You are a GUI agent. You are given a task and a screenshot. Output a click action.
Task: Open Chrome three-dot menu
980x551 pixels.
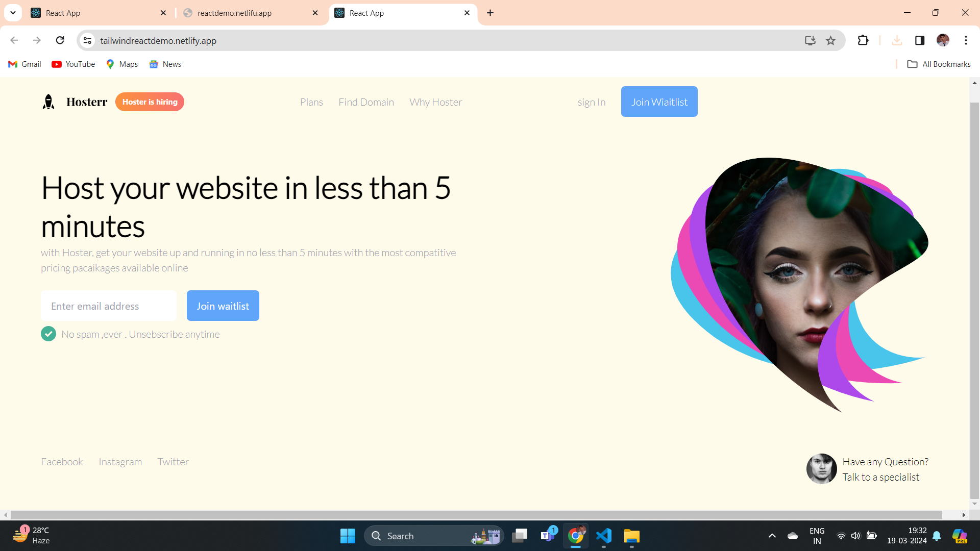(x=966, y=40)
